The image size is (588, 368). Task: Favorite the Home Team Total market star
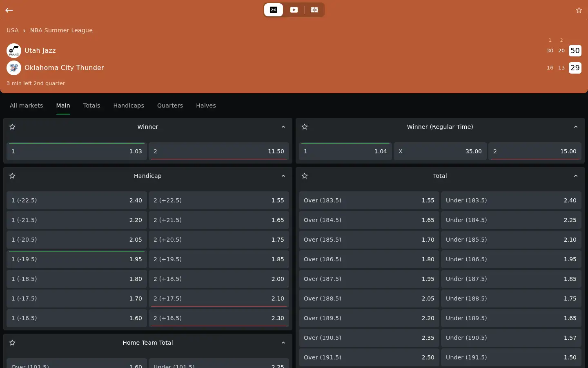click(12, 343)
